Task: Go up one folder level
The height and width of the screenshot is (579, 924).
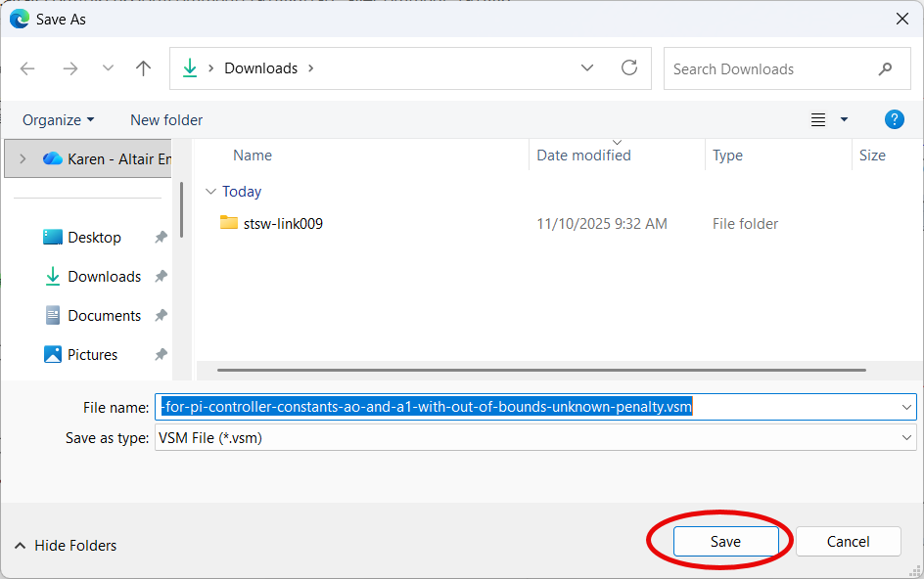Action: coord(143,68)
